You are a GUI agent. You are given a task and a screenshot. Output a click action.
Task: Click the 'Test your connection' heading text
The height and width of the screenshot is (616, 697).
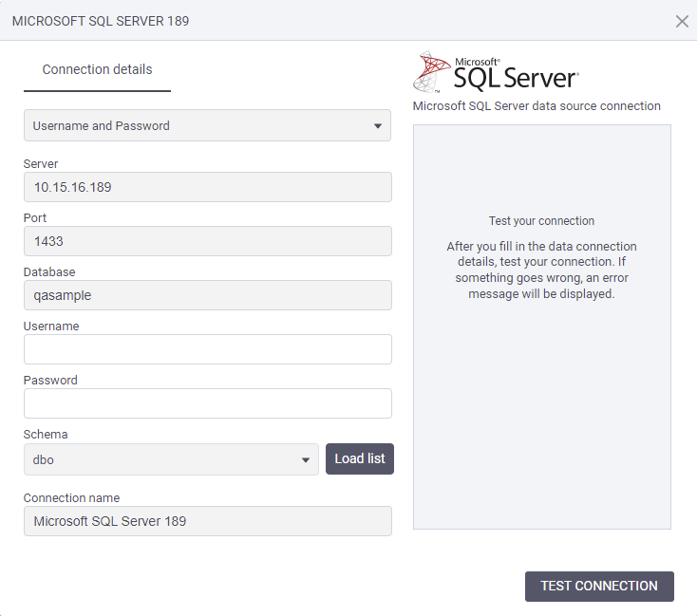541,221
